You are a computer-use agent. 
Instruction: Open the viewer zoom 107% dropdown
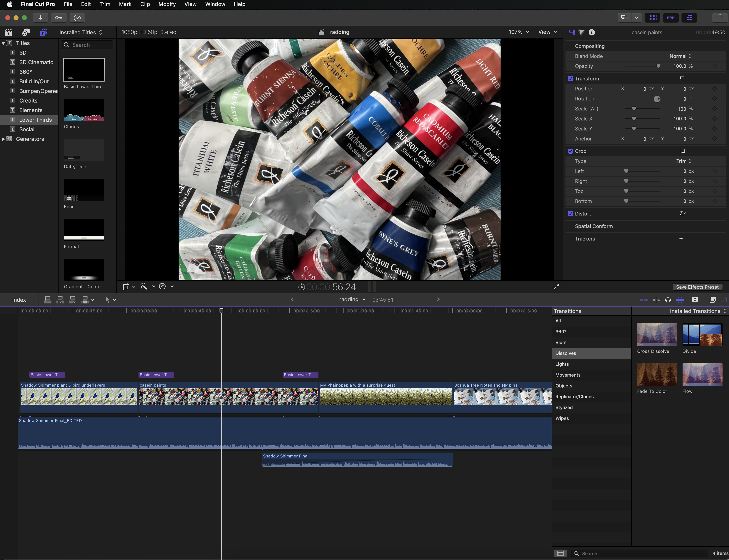518,32
